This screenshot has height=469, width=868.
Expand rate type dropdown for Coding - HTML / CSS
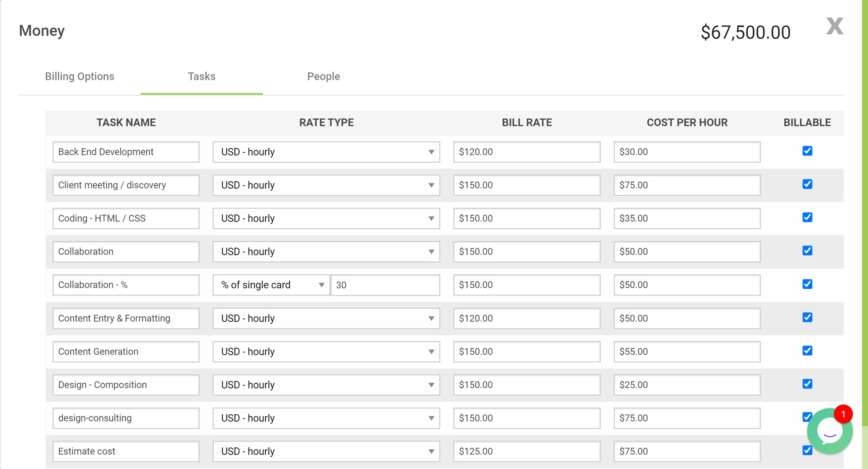coord(326,218)
